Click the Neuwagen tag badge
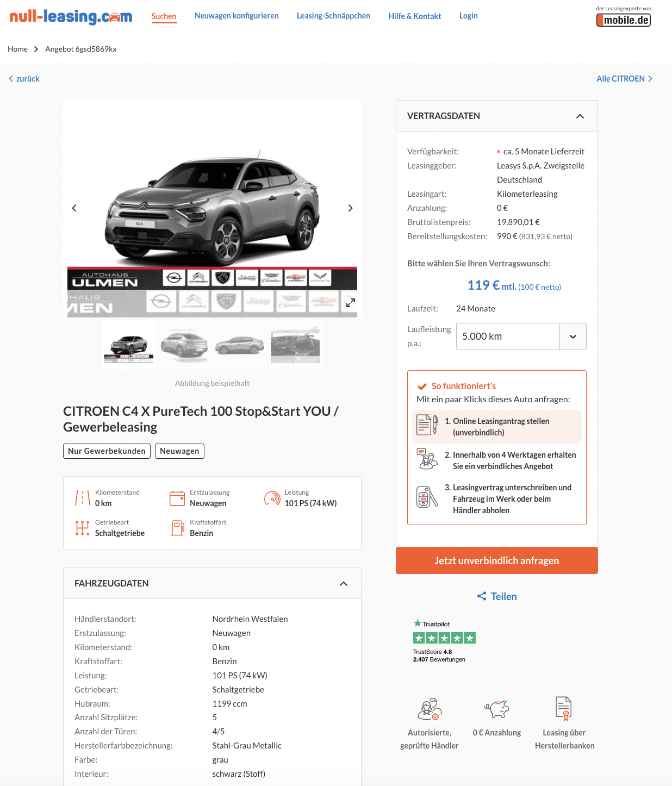Screen dimensions: 672x786 click(179, 451)
